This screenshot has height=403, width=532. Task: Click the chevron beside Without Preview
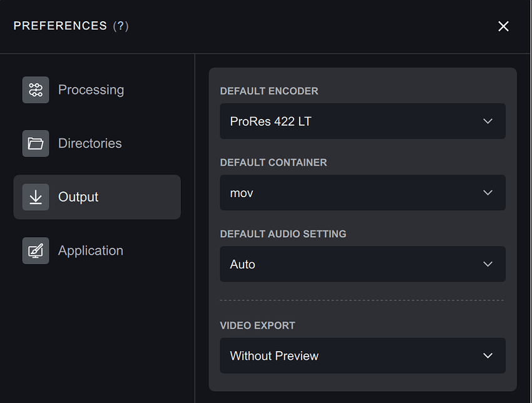[x=488, y=355]
